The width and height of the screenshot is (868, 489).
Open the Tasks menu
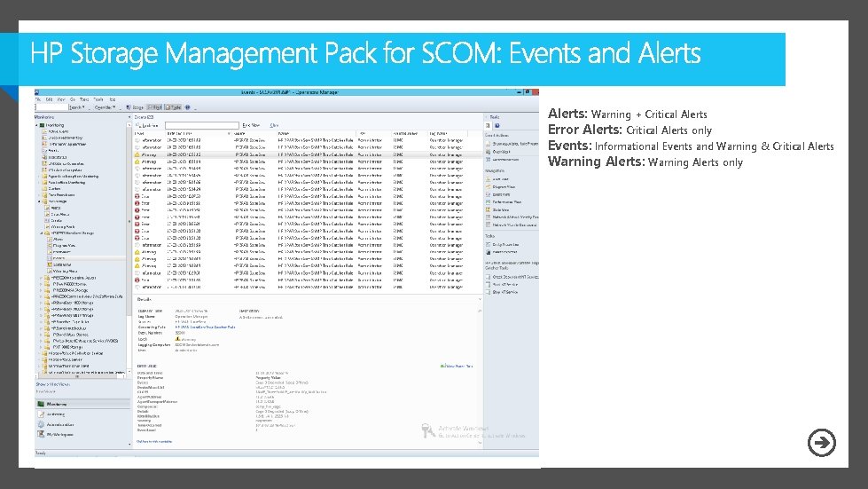[84, 99]
